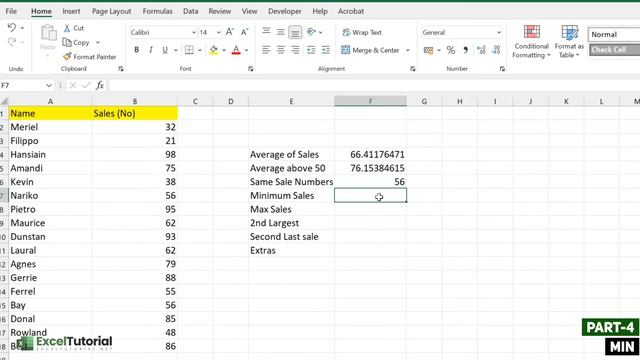640x360 pixels.
Task: Open the Font settings dialog launcher
Action: 251,69
